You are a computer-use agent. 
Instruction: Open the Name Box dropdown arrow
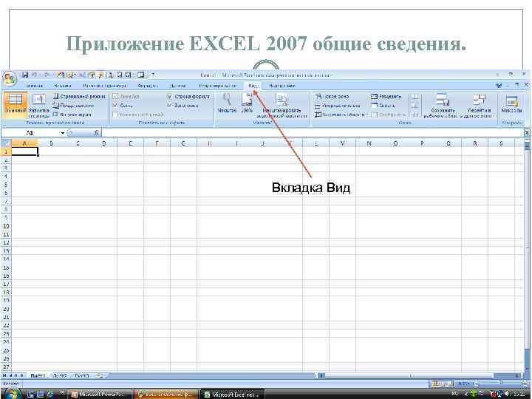62,133
